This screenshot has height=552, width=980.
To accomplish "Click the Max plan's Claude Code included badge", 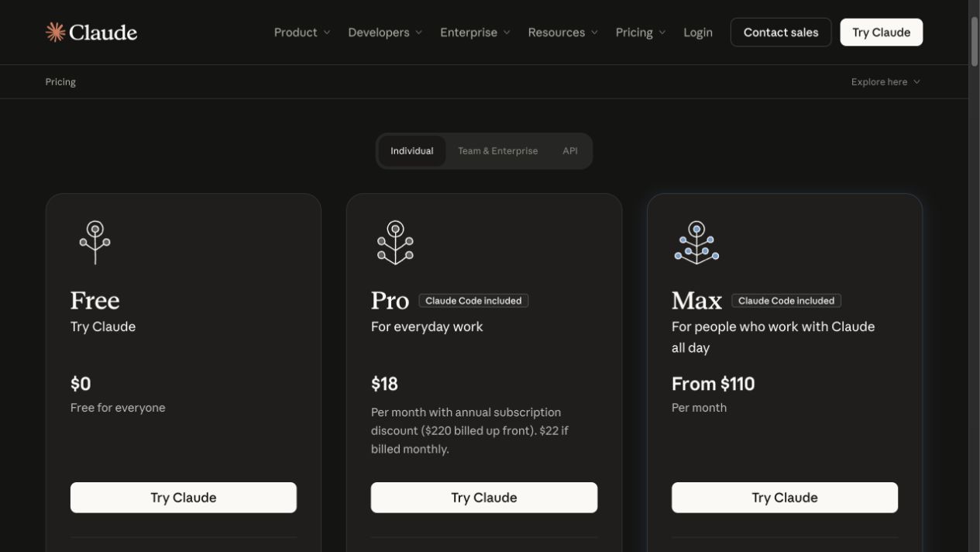I will [x=786, y=301].
